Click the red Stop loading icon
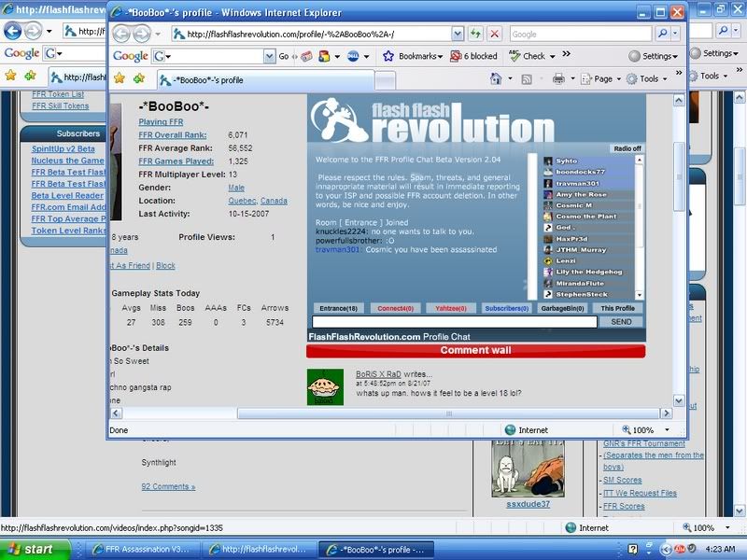747x560 pixels. click(x=495, y=34)
